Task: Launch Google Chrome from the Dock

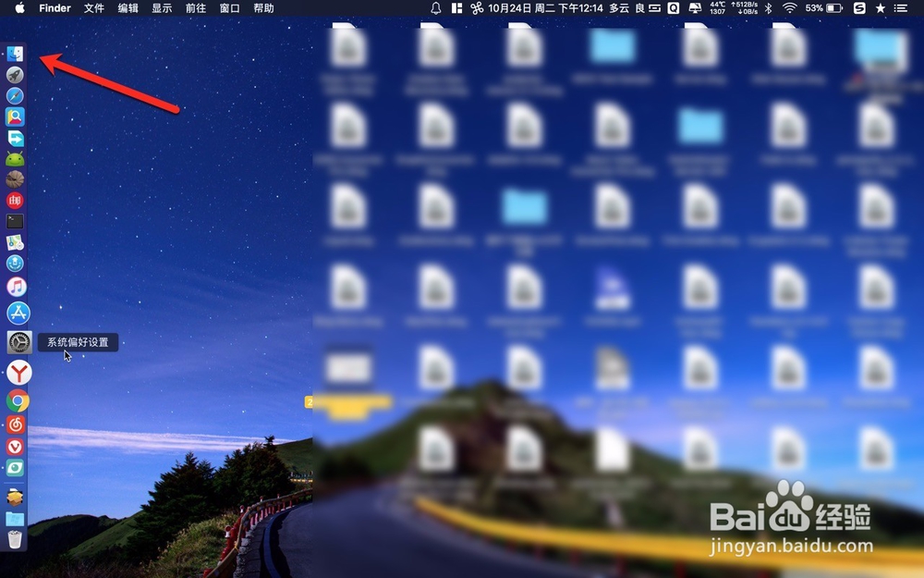Action: [18, 401]
